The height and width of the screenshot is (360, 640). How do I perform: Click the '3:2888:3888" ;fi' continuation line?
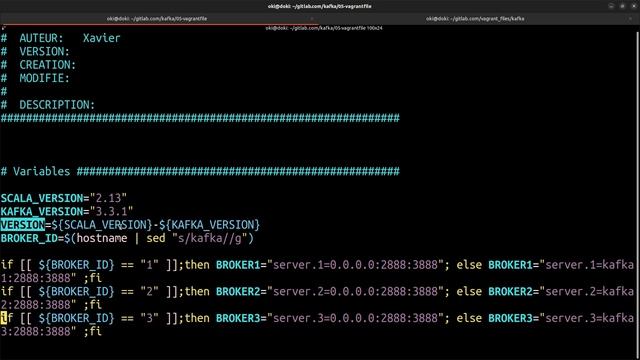pos(51,331)
